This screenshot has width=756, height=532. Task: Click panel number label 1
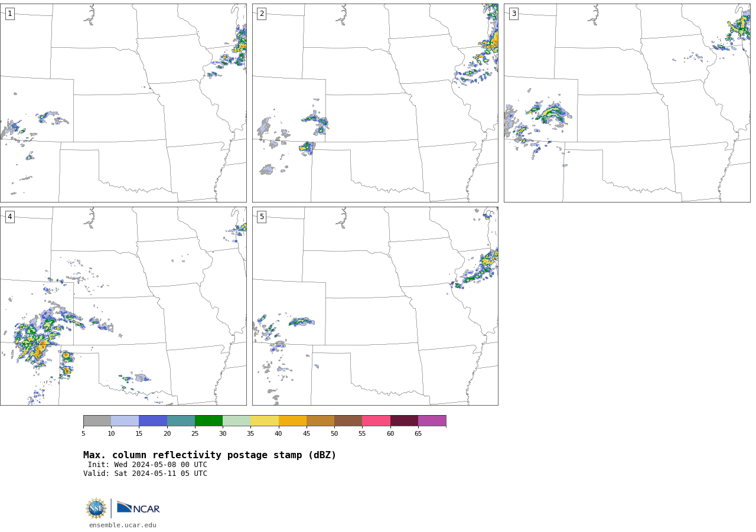tap(9, 14)
